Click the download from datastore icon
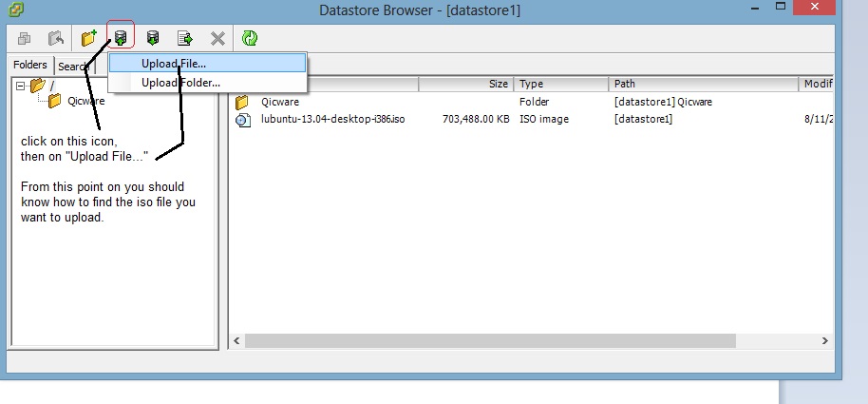This screenshot has width=868, height=404. pyautogui.click(x=152, y=39)
